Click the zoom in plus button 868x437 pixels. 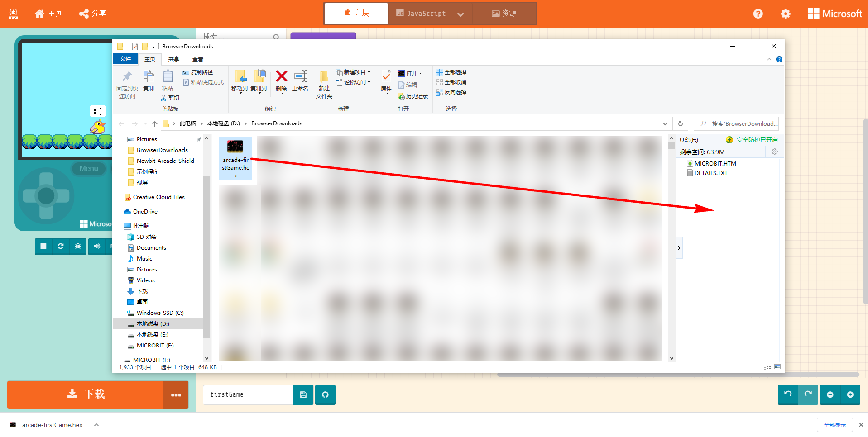pos(850,394)
